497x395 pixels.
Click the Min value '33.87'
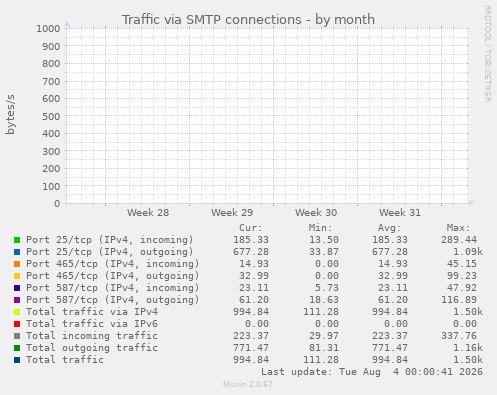tap(324, 252)
